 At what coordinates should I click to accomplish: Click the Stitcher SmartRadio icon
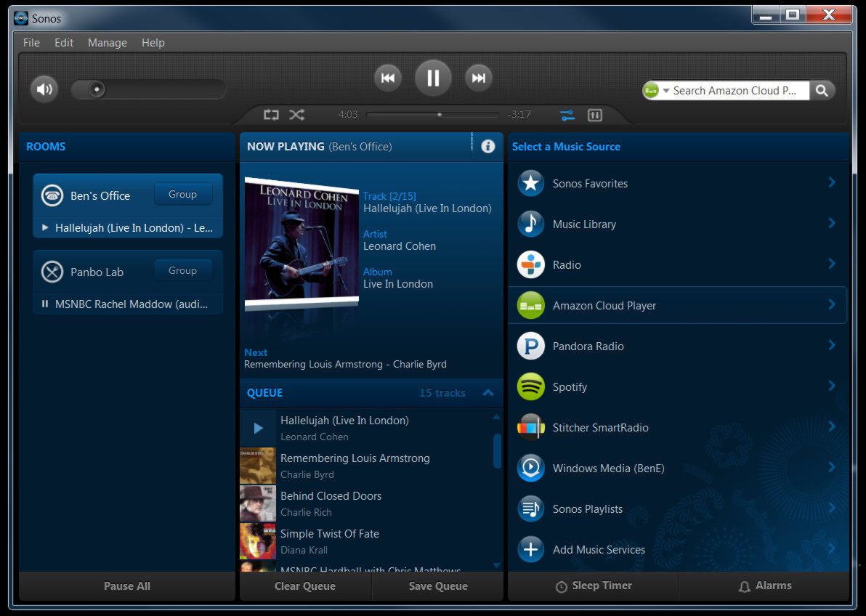point(531,428)
